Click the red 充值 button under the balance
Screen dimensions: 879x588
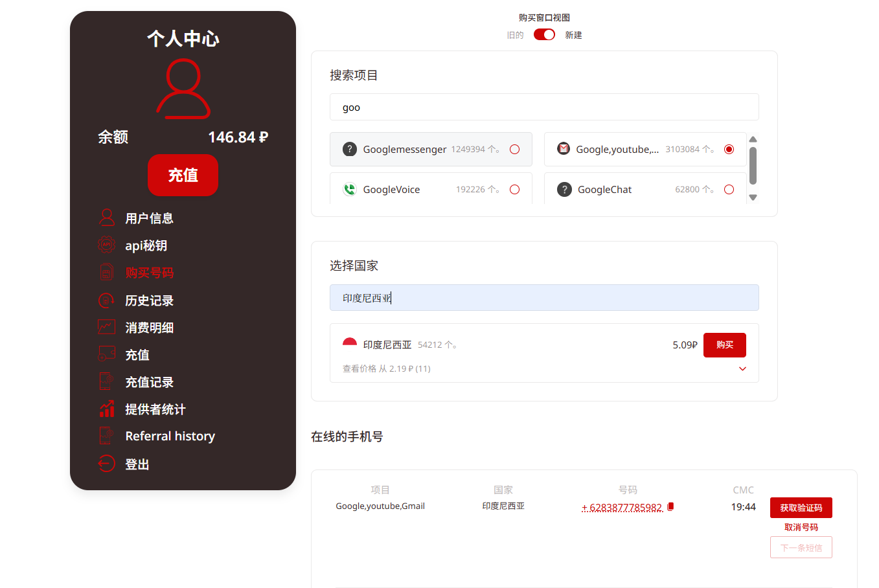pyautogui.click(x=183, y=175)
